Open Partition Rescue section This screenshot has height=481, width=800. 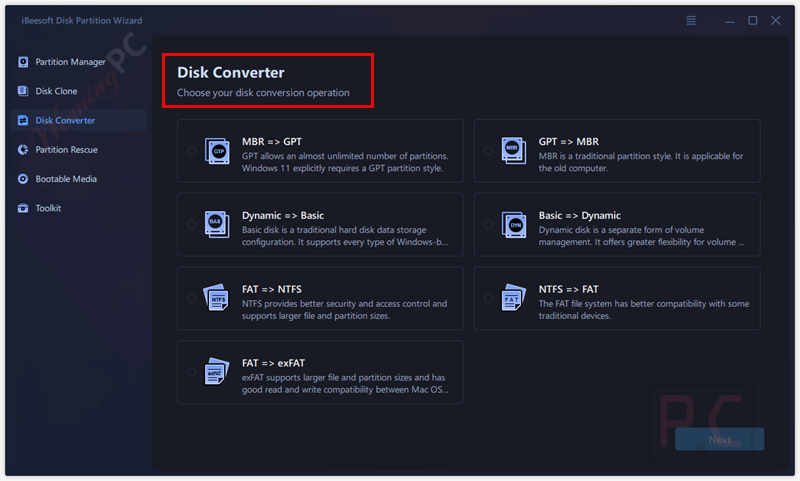[79, 149]
